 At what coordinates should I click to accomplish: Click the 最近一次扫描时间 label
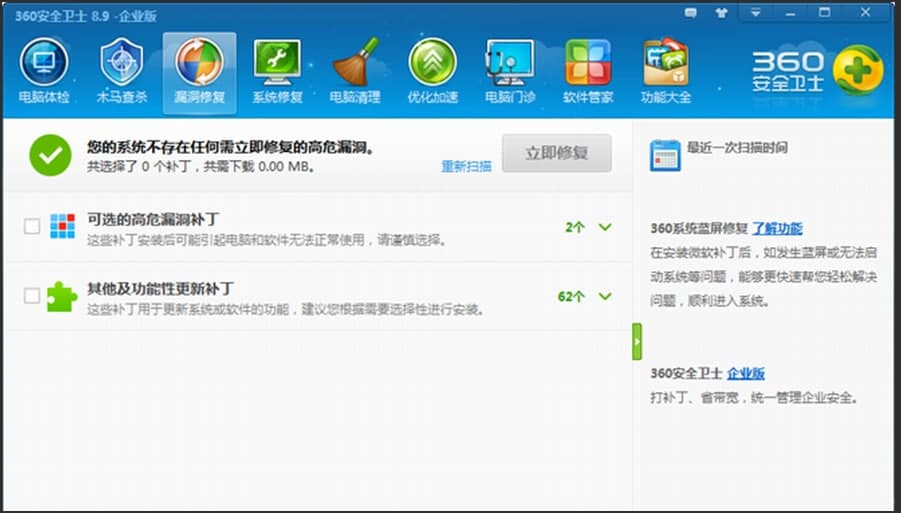pos(737,148)
